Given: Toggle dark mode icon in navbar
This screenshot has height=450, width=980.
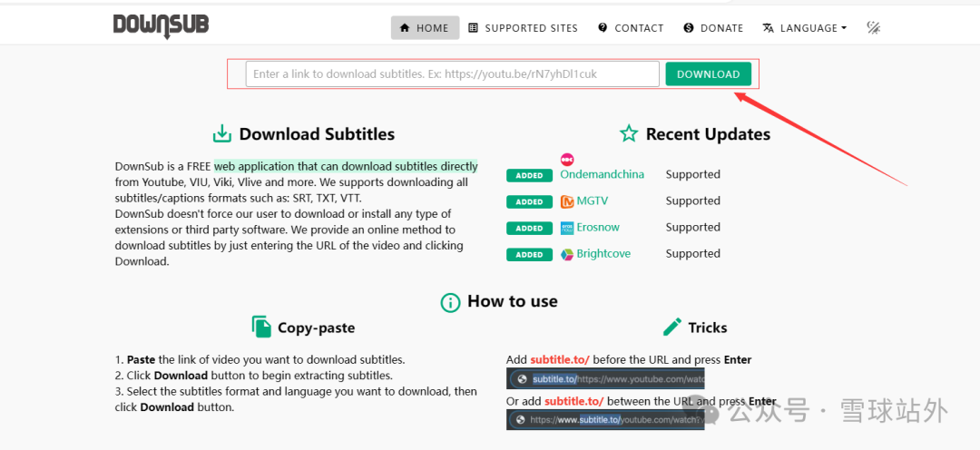Looking at the screenshot, I should pos(873,28).
